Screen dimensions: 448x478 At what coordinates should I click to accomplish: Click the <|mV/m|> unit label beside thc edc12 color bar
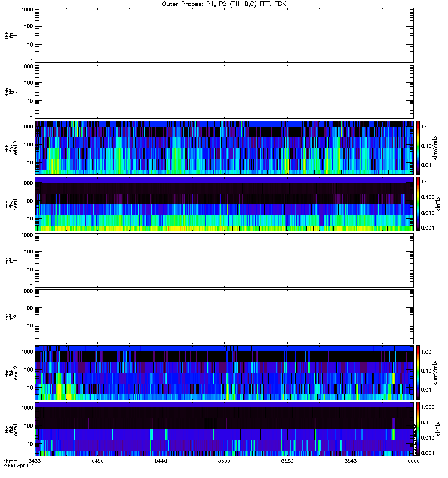[435, 373]
